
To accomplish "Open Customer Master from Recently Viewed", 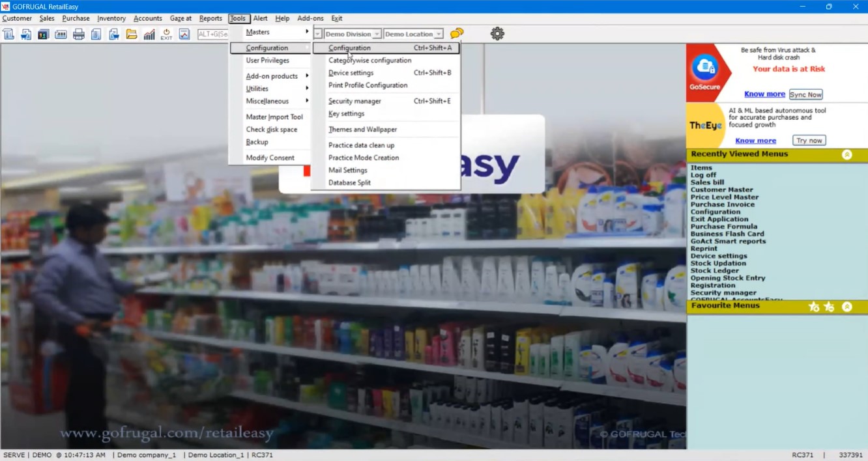I will click(x=721, y=189).
